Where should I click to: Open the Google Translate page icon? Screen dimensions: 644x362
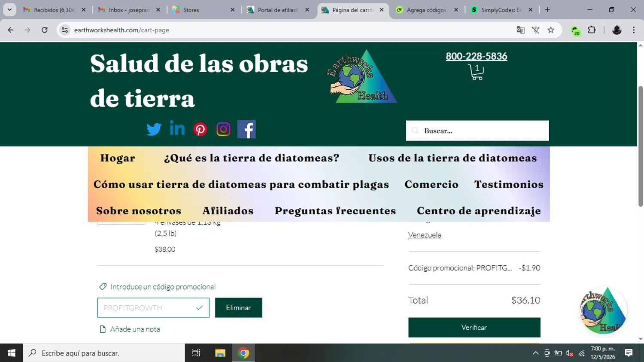tap(520, 30)
